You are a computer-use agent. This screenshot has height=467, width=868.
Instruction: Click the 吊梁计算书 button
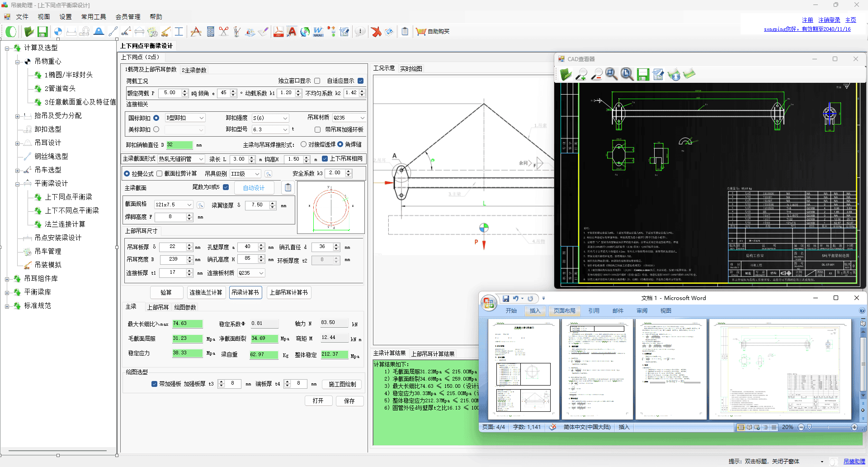click(x=245, y=292)
